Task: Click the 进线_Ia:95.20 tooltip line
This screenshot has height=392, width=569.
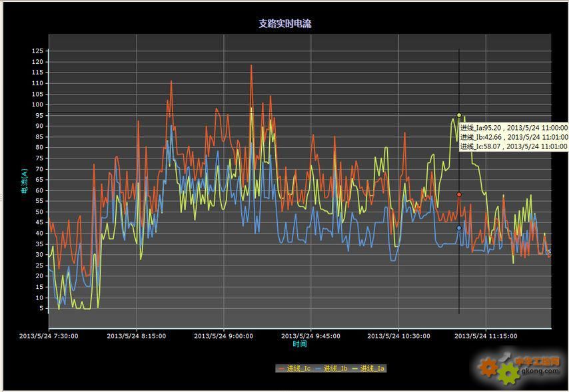Action: click(x=513, y=128)
